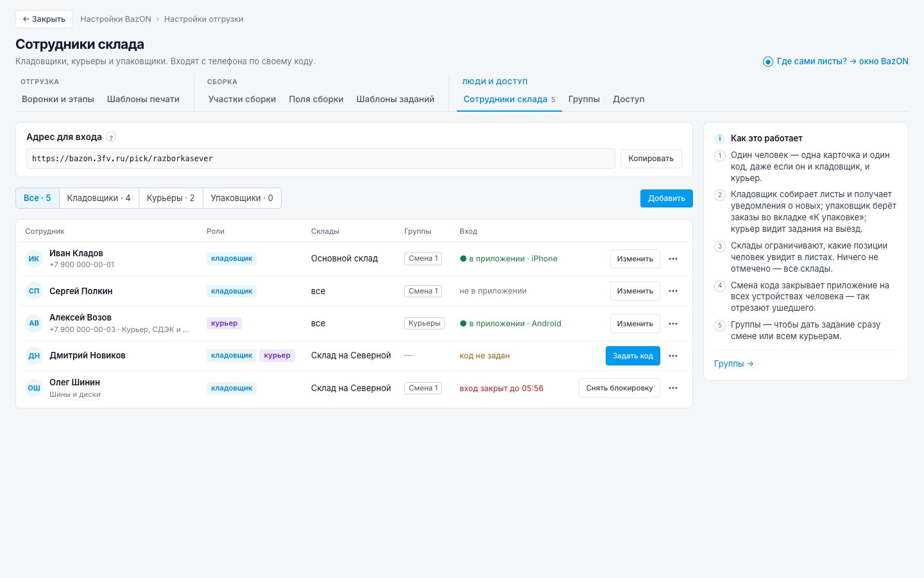Follow the Группы link in the help panel
Viewport: 924px width, 578px height.
coord(733,363)
